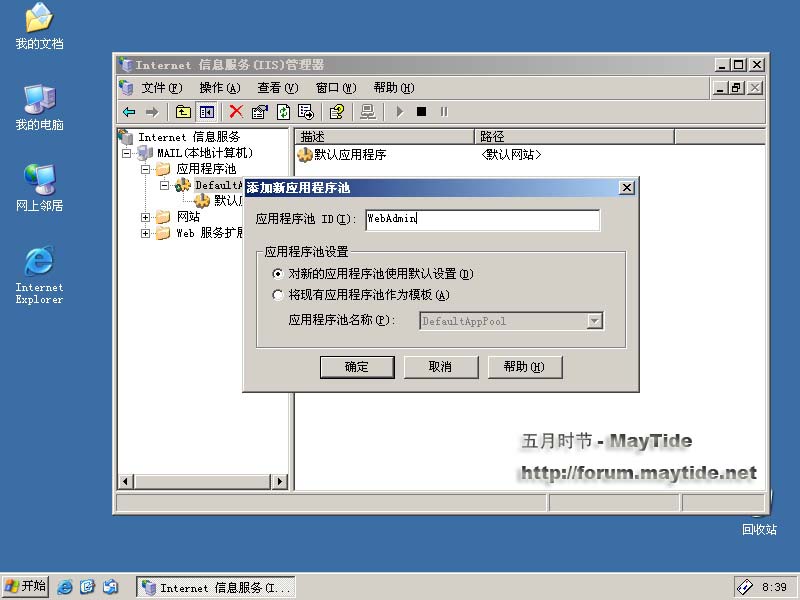Open the 操作(A) menu
Image resolution: width=800 pixels, height=600 pixels.
coord(218,88)
